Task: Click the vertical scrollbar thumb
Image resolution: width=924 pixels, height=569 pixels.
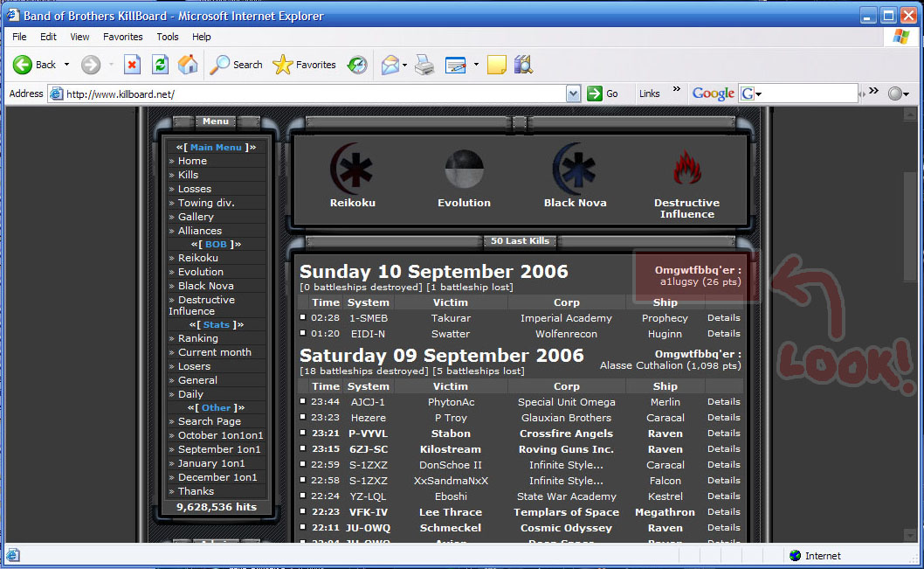Action: coord(910,227)
